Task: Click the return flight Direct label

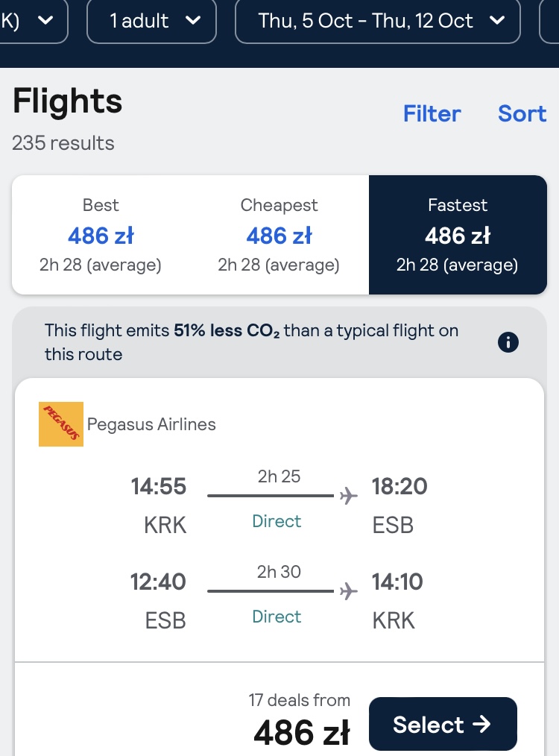Action: click(277, 617)
